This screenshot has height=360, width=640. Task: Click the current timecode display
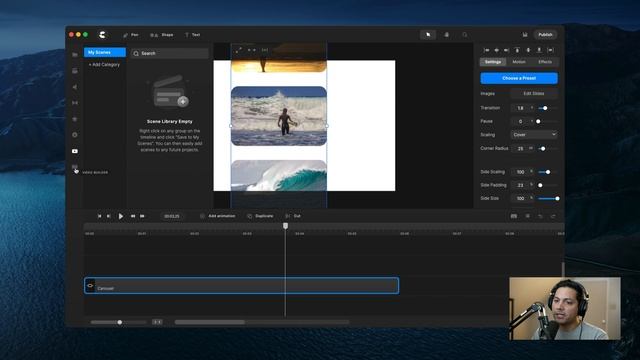point(172,216)
